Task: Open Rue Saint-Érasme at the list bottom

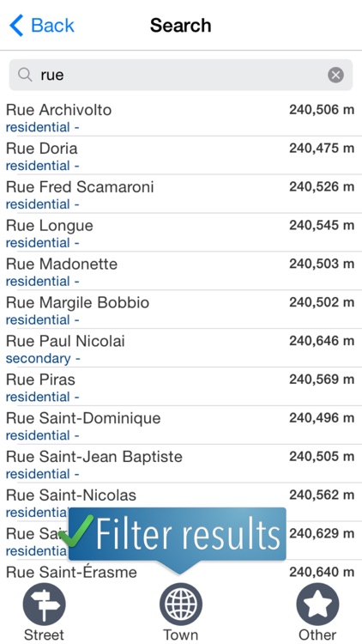Action: [x=181, y=572]
